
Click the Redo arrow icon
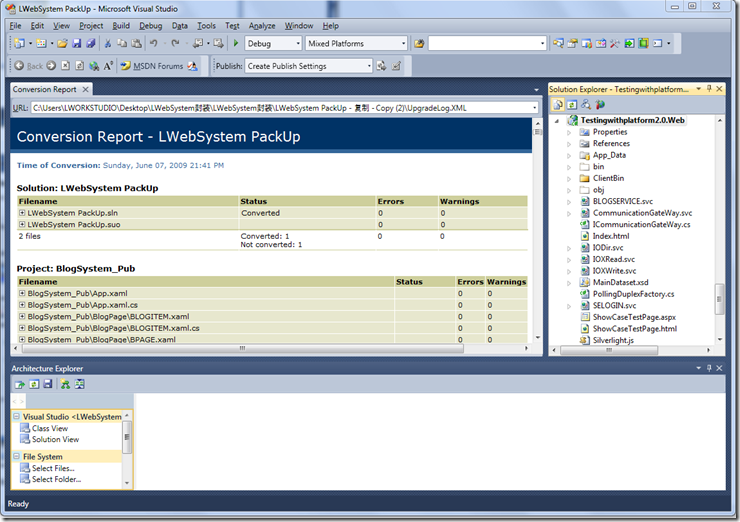[x=175, y=43]
